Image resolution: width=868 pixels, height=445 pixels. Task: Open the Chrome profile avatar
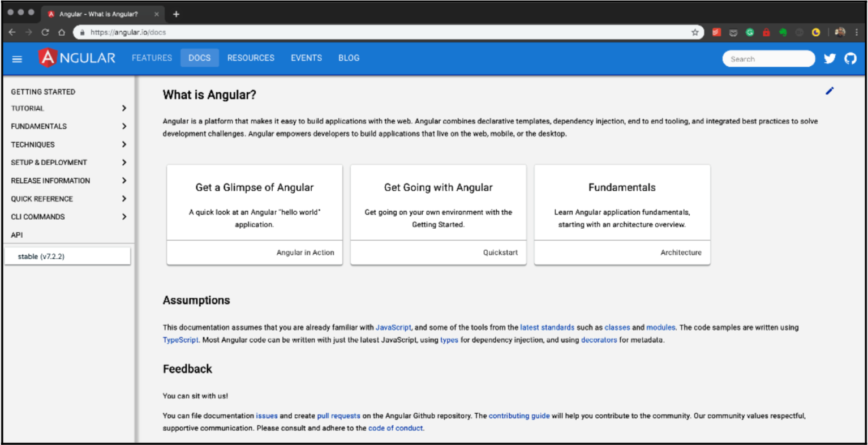[840, 32]
